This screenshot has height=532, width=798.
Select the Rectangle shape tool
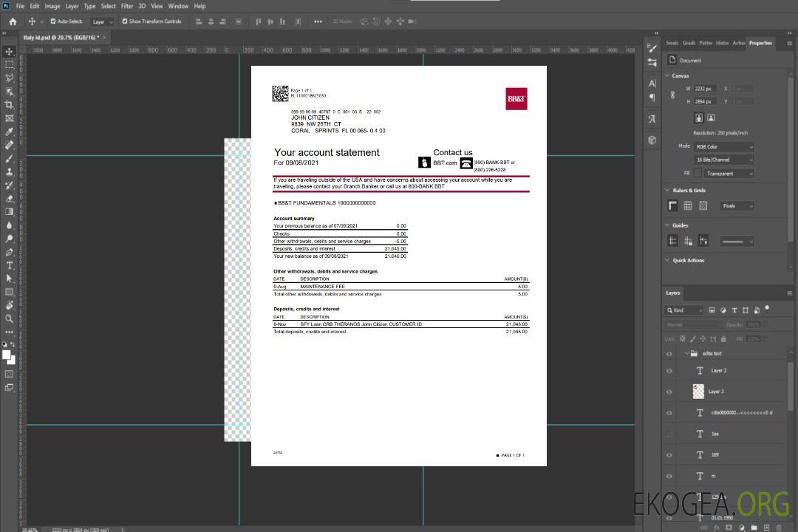(x=9, y=292)
